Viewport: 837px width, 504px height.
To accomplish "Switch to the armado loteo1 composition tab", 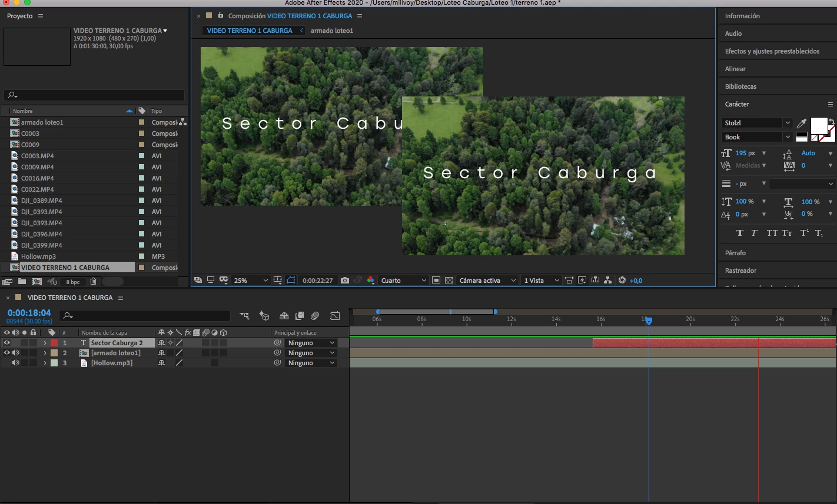I will 332,31.
